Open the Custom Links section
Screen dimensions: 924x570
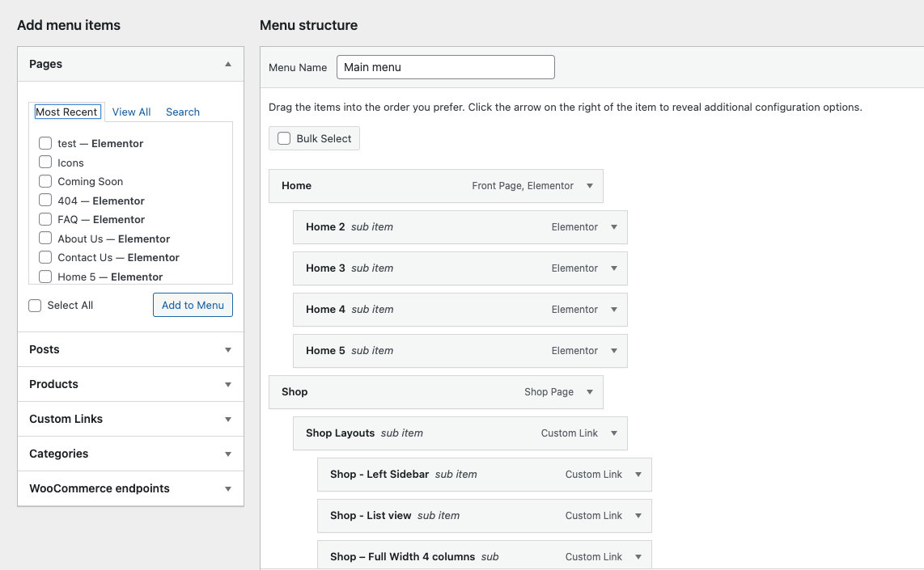pos(228,420)
